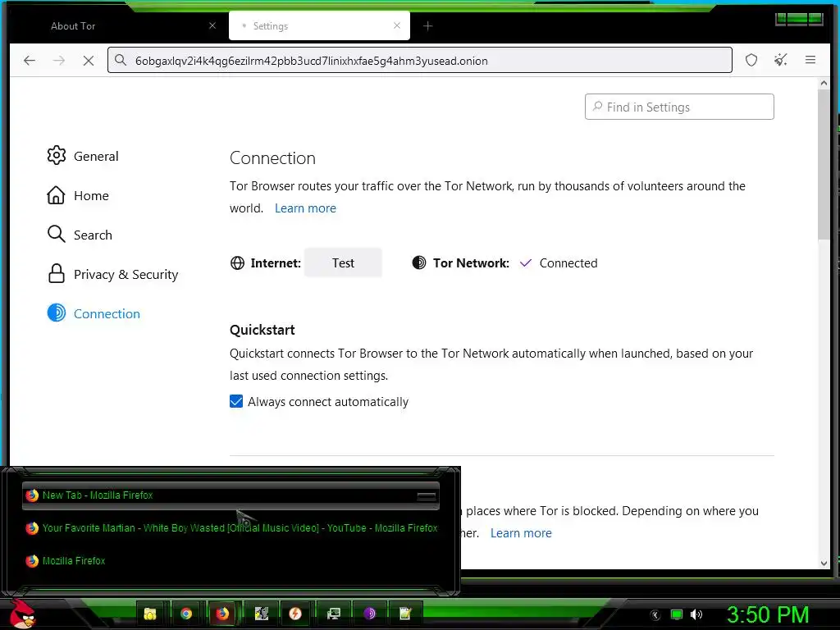Select the Settings tab
The width and height of the screenshot is (840, 630).
(319, 25)
